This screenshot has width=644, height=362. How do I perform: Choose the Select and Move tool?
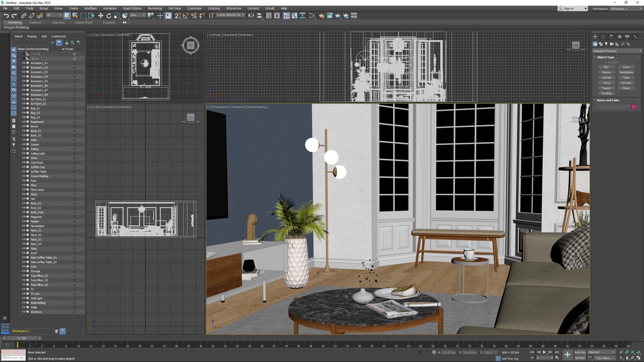101,15
